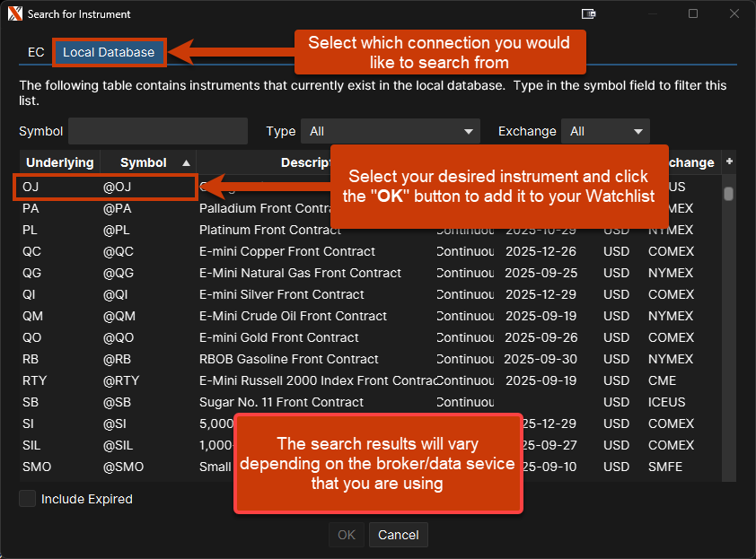Maximize the Search for Instrument window
This screenshot has height=559, width=756.
pos(693,14)
